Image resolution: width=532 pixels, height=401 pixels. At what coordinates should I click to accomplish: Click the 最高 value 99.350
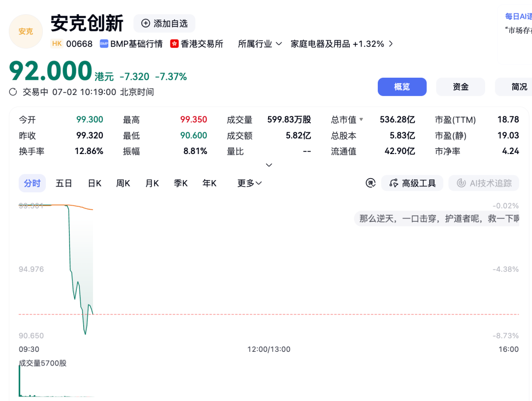pos(194,120)
